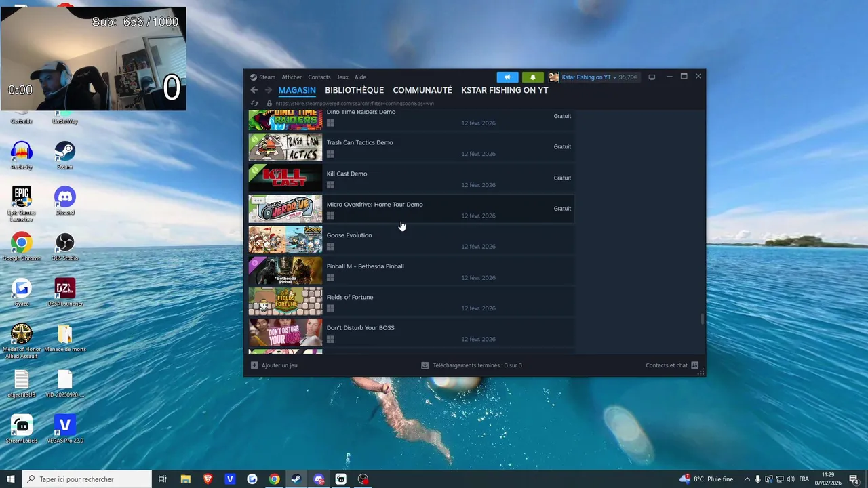868x488 pixels.
Task: Click Goose Evolution thumbnail image
Action: tap(285, 240)
